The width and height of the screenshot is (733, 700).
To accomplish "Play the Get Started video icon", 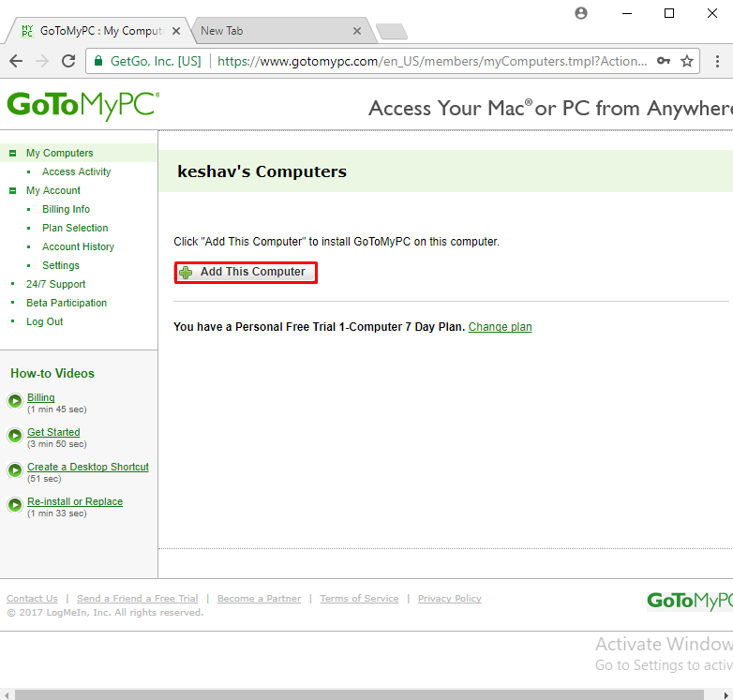I will point(15,436).
